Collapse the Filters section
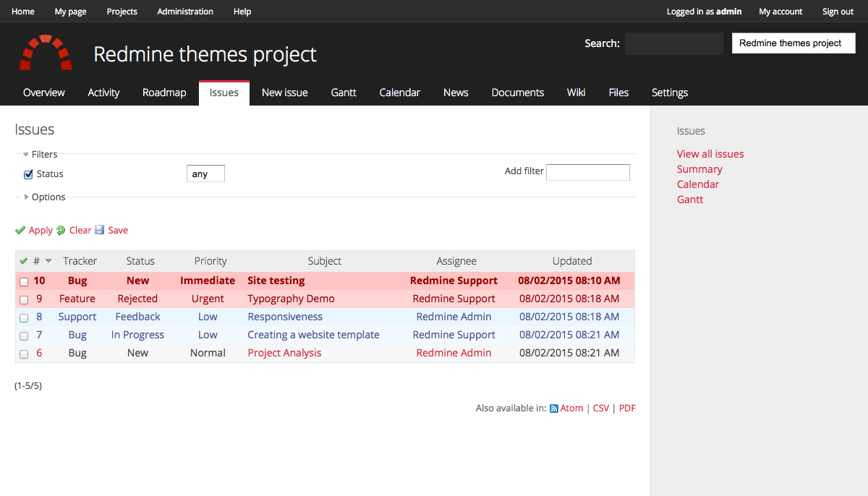 tap(40, 154)
